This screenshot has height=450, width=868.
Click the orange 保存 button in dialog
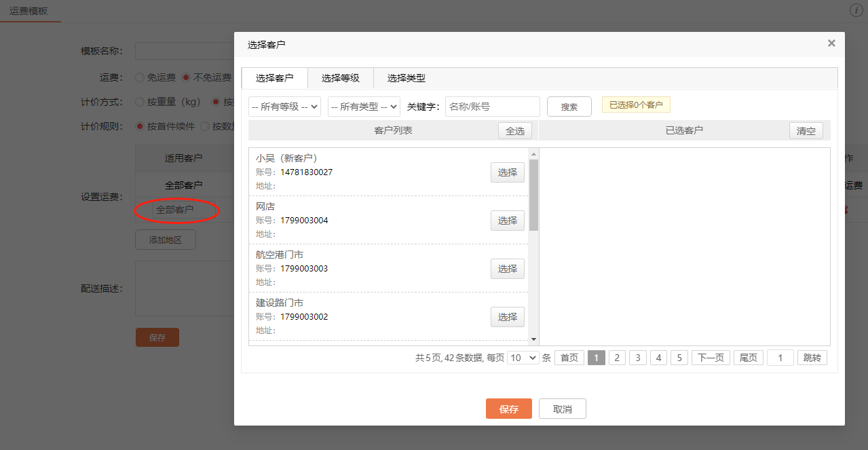pos(508,409)
